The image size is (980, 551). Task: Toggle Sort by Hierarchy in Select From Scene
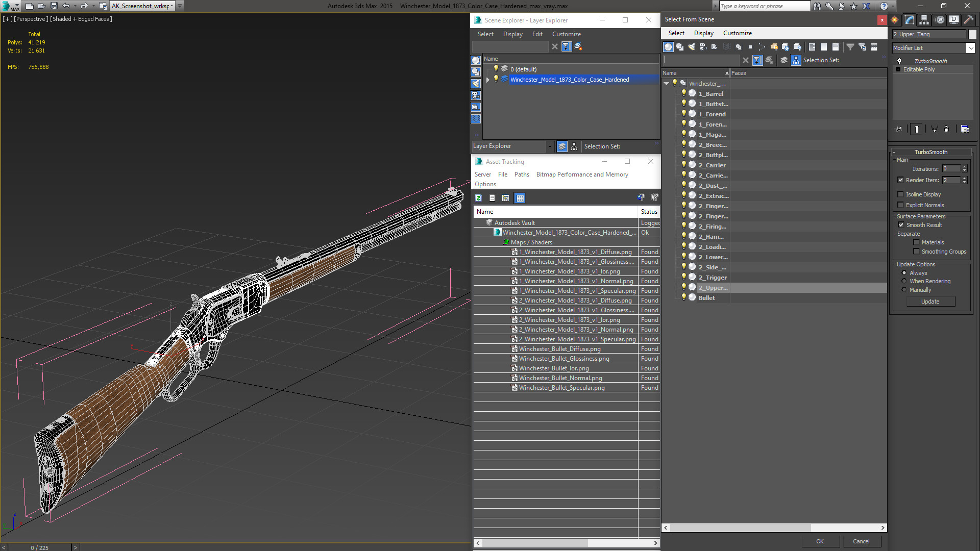coord(796,60)
